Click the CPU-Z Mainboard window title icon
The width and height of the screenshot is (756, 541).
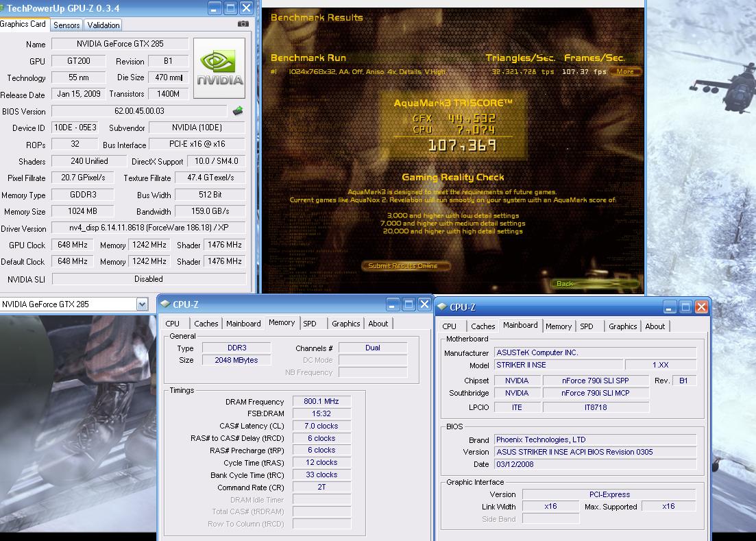tap(441, 306)
